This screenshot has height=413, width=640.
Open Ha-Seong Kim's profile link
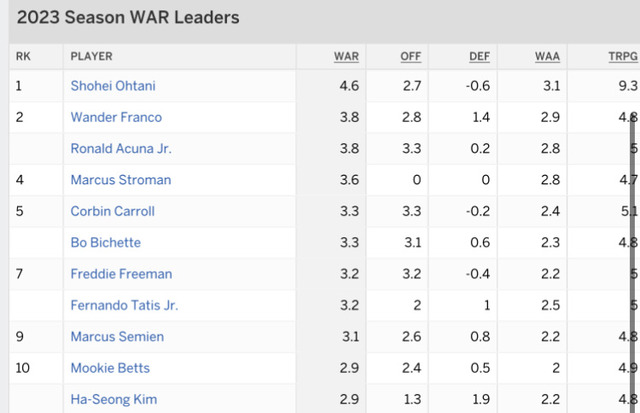pyautogui.click(x=112, y=400)
